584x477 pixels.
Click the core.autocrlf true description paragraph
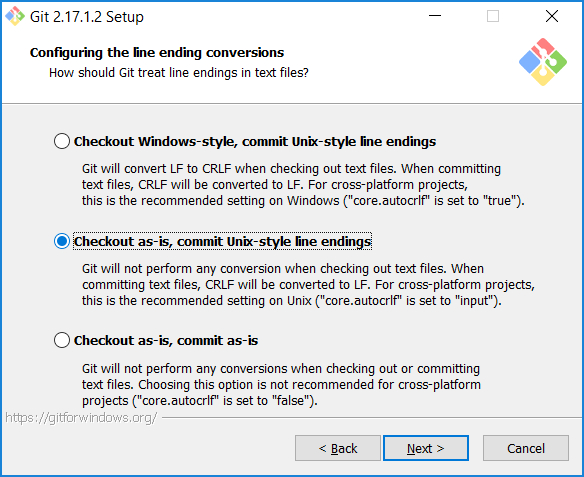[x=303, y=185]
